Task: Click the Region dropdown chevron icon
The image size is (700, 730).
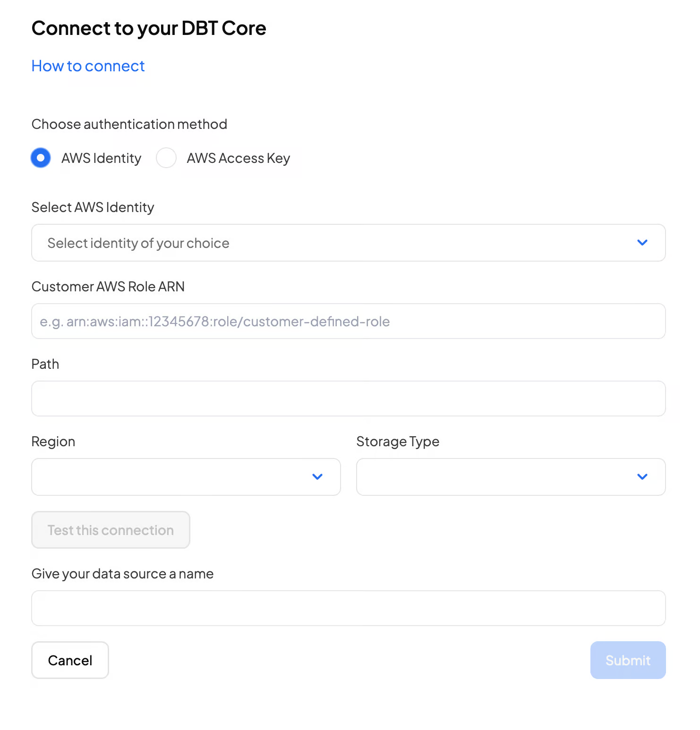Action: (317, 477)
